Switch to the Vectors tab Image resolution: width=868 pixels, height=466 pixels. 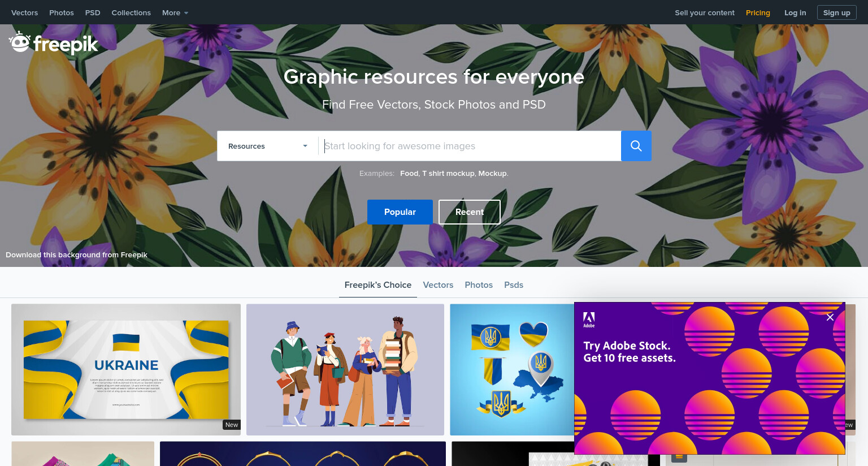438,285
